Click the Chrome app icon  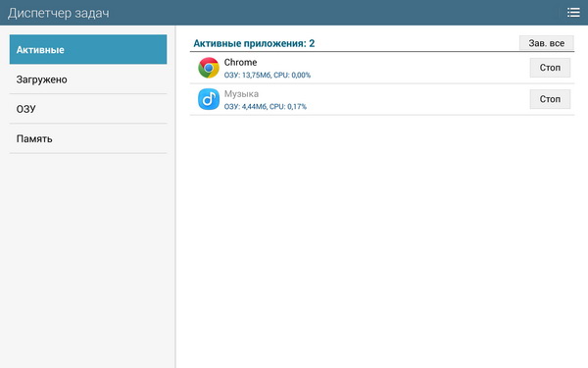209,68
